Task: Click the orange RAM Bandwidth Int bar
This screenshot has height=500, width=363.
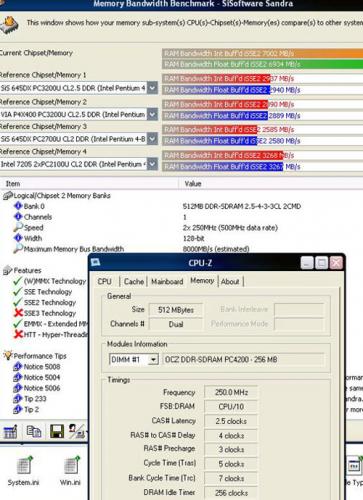Action: [262, 53]
